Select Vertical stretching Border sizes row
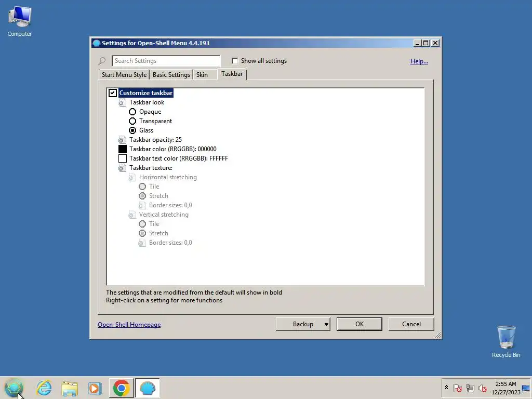This screenshot has height=399, width=532. pyautogui.click(x=170, y=243)
